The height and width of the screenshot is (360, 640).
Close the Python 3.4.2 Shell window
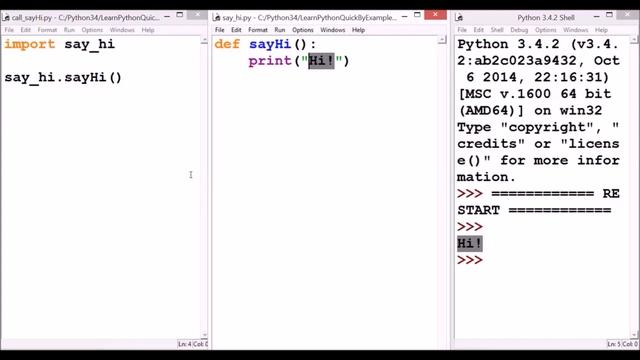click(x=628, y=15)
